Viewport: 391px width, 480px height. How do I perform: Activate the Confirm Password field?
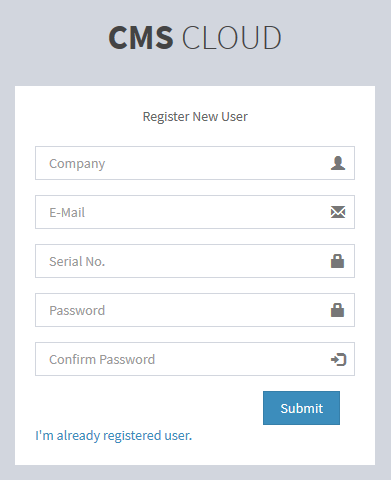(195, 359)
